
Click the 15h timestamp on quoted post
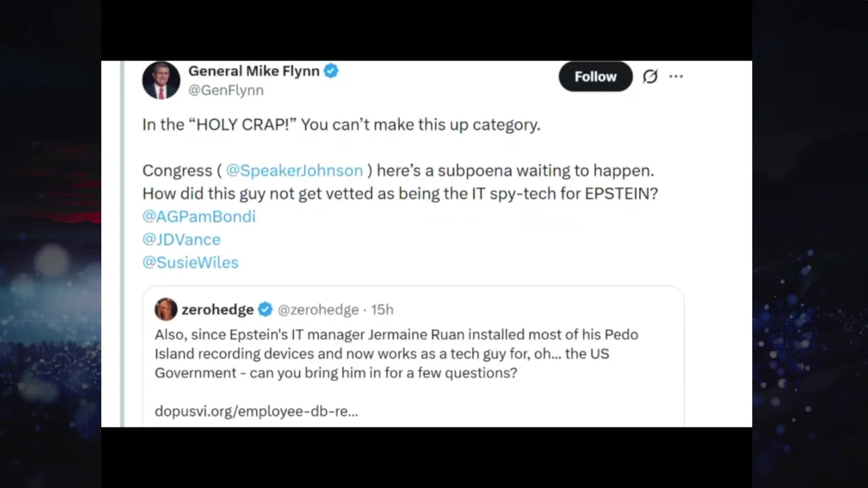tap(382, 310)
